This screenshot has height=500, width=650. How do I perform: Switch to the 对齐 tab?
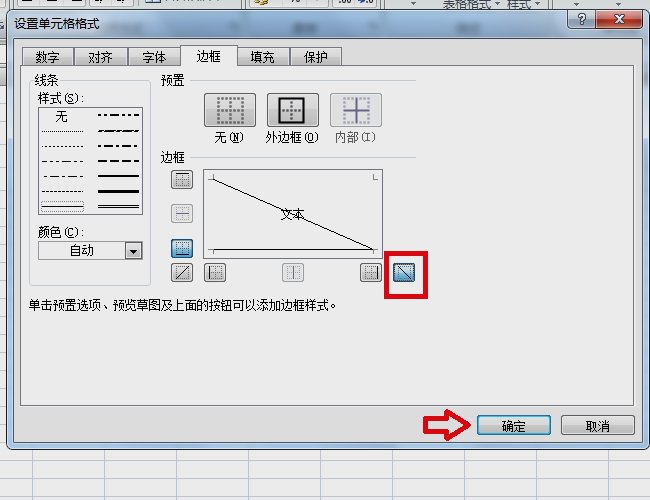101,57
